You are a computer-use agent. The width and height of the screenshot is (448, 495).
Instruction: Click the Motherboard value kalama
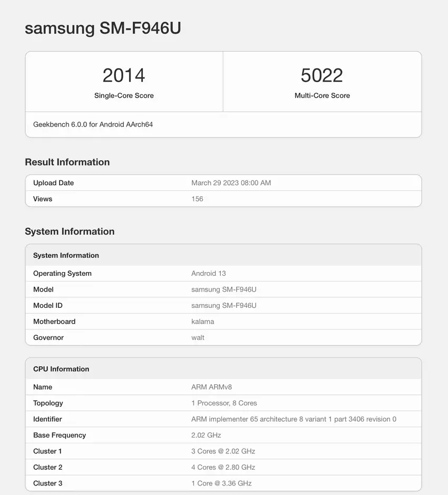point(202,322)
